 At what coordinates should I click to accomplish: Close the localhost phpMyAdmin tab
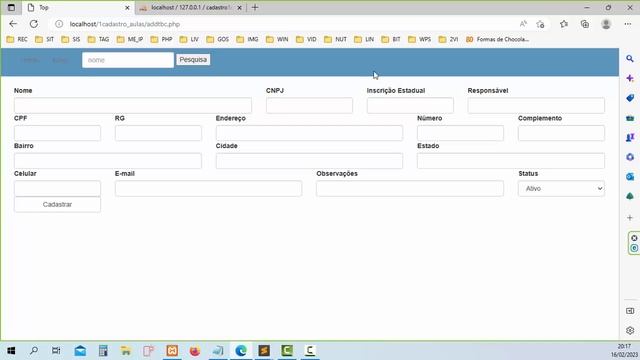(240, 8)
